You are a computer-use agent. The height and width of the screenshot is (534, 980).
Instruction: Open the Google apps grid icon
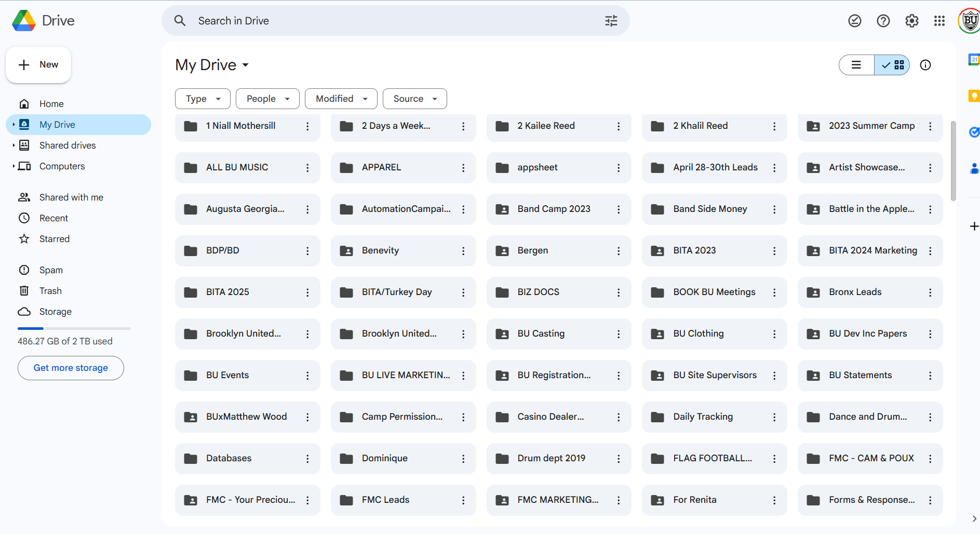[939, 21]
